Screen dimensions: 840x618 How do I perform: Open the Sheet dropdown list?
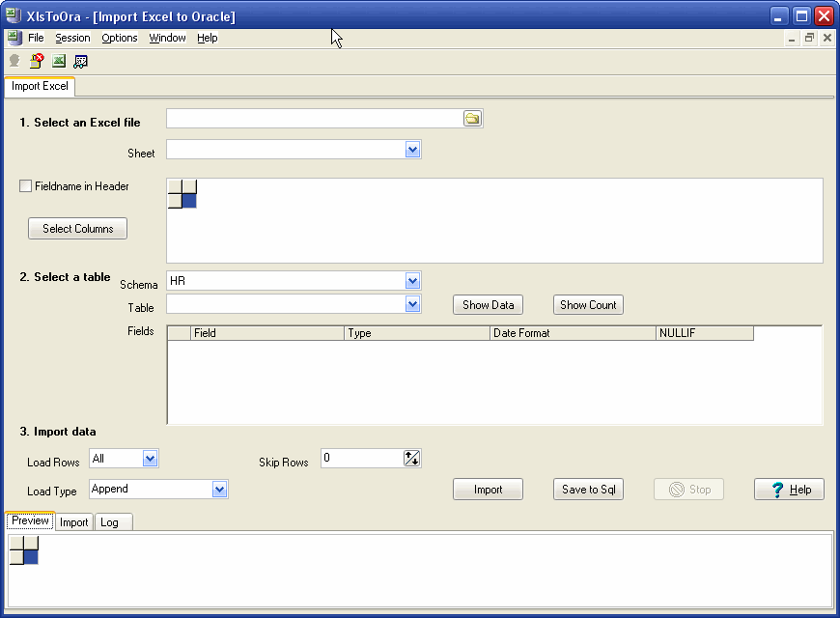[x=412, y=150]
